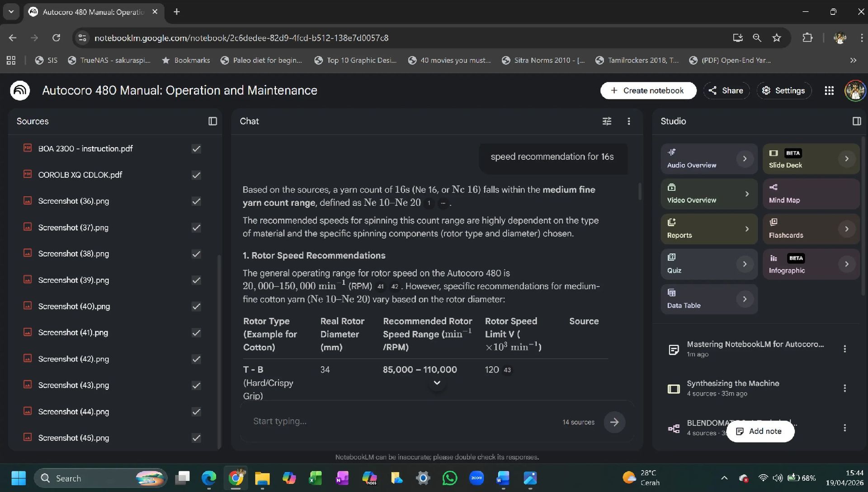868x492 pixels.
Task: Open chat more options menu
Action: click(x=628, y=121)
